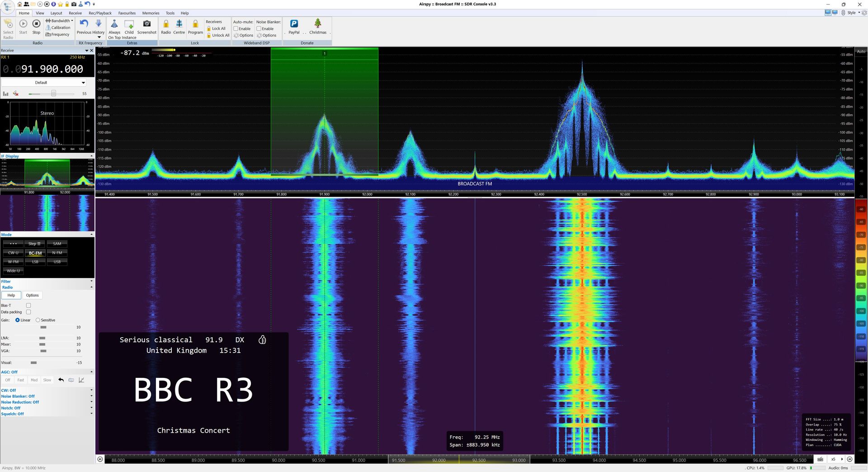Expand the Noise Reduction section
Image resolution: width=868 pixels, height=472 pixels.
[91, 402]
